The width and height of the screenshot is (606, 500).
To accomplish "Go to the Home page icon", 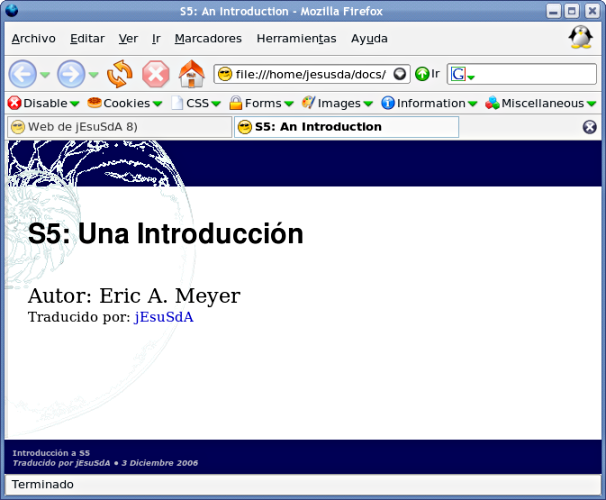I will [x=192, y=74].
